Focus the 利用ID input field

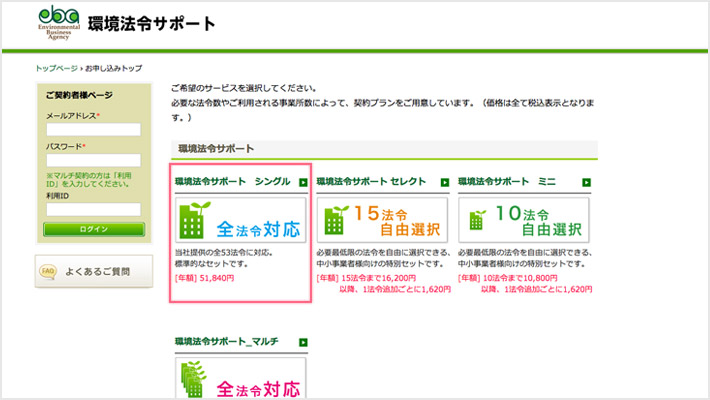click(x=93, y=209)
